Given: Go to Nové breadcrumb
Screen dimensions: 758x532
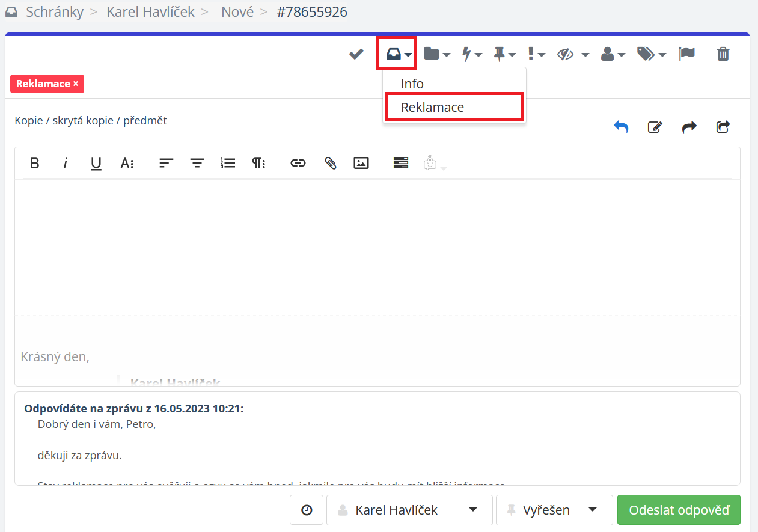Looking at the screenshot, I should tap(237, 12).
